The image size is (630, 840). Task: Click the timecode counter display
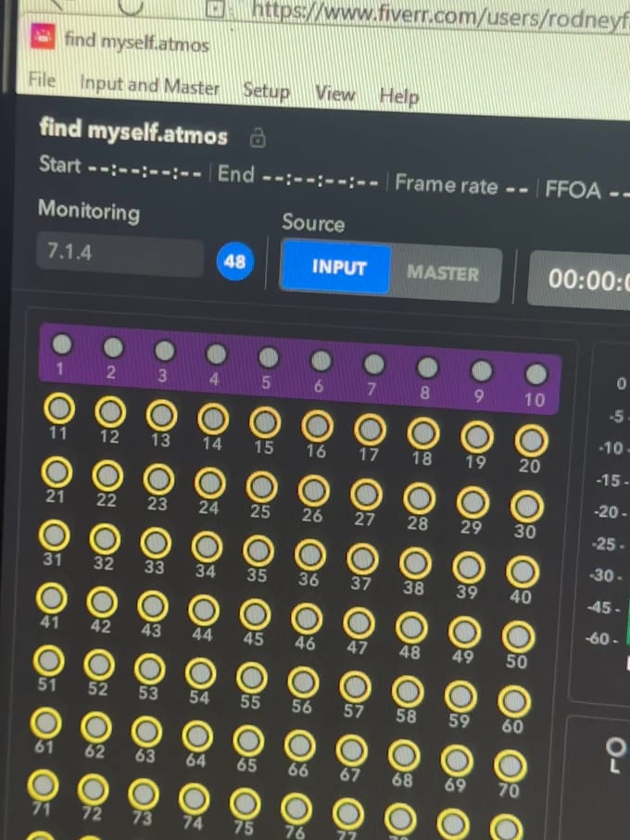[x=581, y=280]
